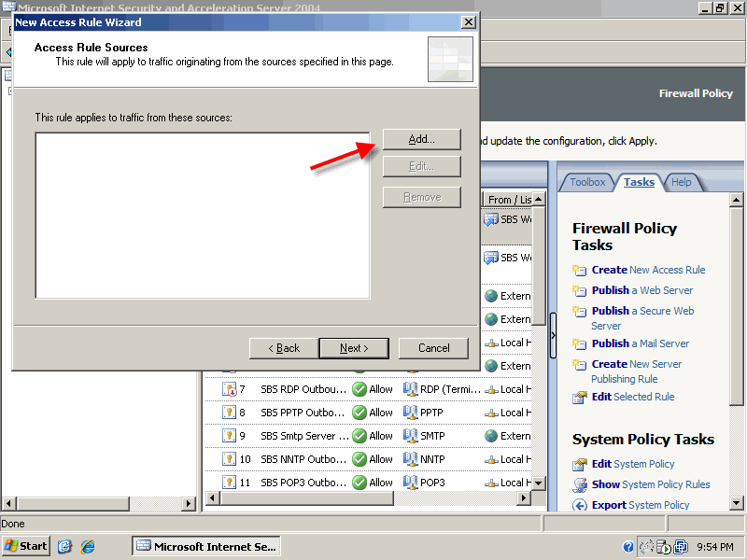
Task: Go Back to the previous wizard page
Action: (284, 348)
